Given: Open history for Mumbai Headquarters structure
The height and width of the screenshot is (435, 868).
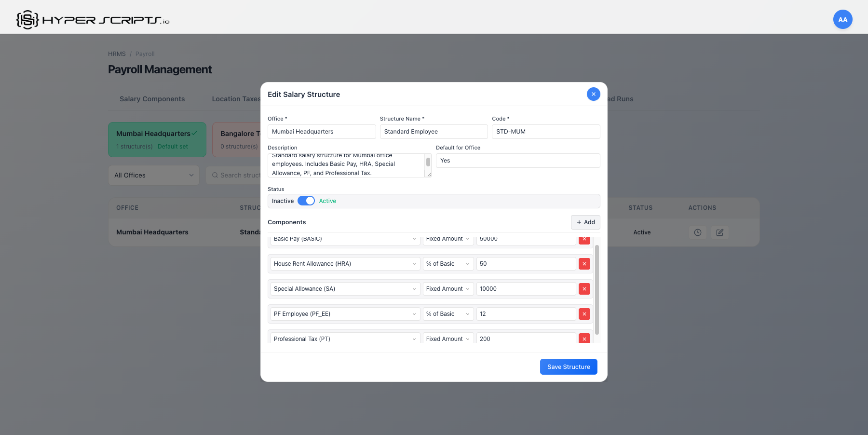Looking at the screenshot, I should 697,232.
